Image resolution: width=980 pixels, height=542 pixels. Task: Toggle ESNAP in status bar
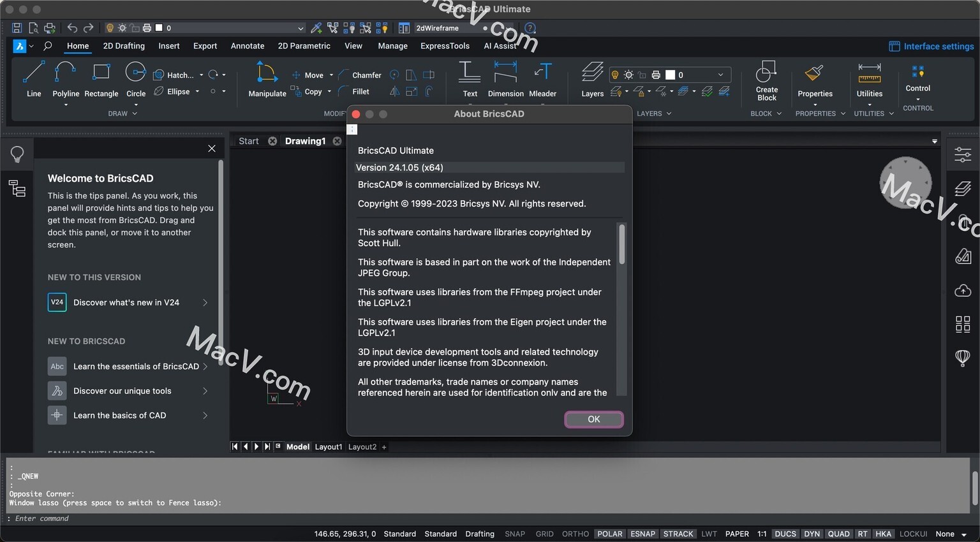point(642,534)
